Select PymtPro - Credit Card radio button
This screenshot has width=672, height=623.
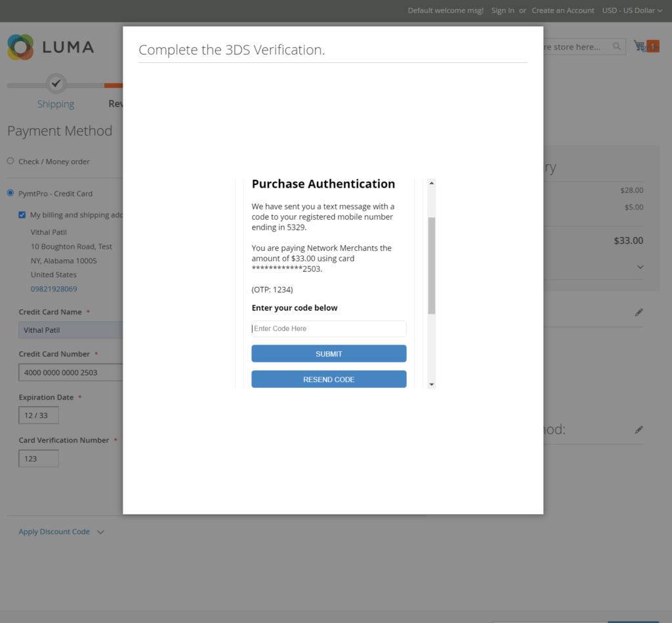10,193
